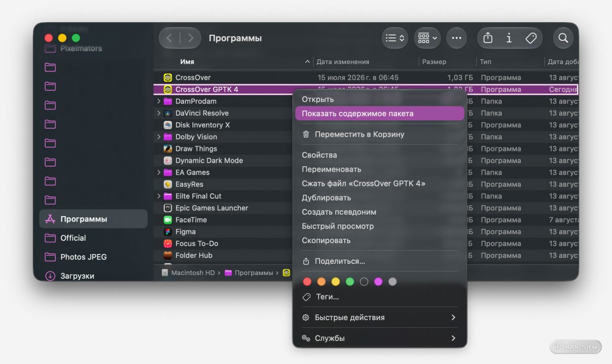The height and width of the screenshot is (364, 612).
Task: Expand the DaVinci Resolve row
Action: pyautogui.click(x=158, y=113)
